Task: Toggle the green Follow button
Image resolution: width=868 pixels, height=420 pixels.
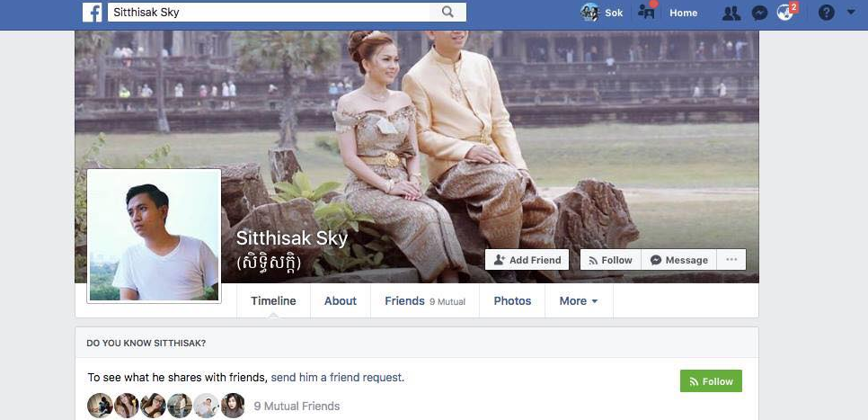Action: coord(711,381)
